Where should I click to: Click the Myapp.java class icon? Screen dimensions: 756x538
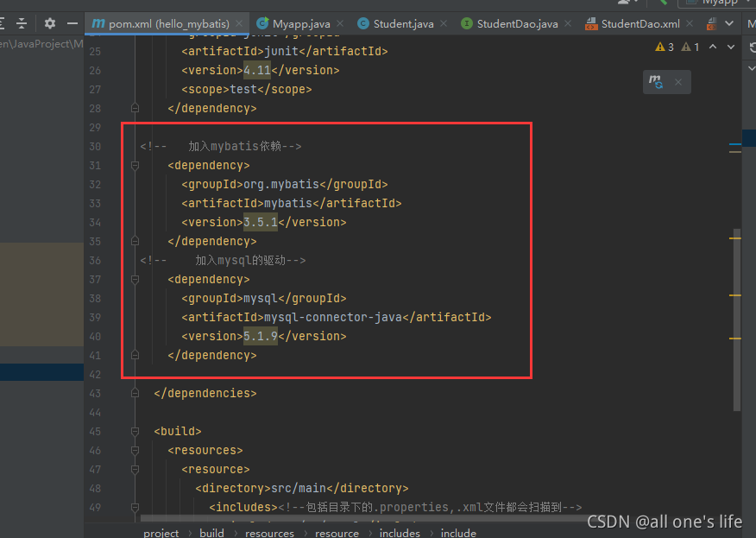(262, 23)
